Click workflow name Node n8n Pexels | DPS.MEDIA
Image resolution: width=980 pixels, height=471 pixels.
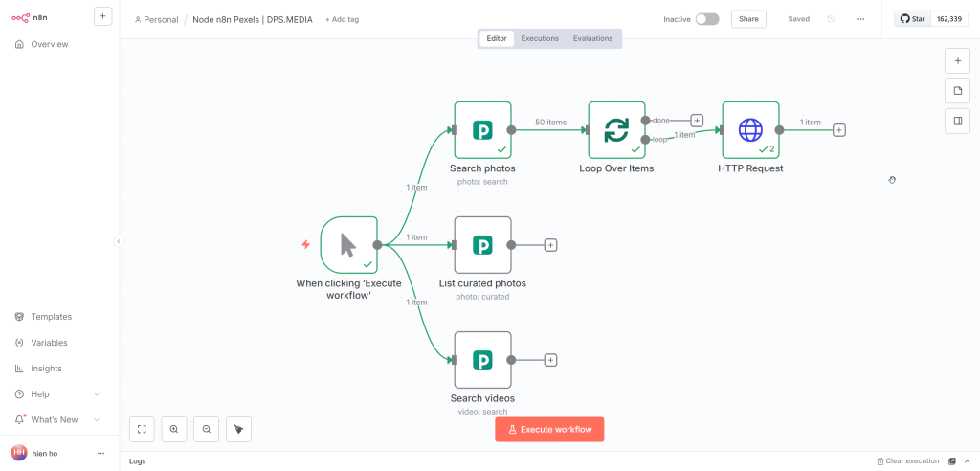pyautogui.click(x=253, y=19)
